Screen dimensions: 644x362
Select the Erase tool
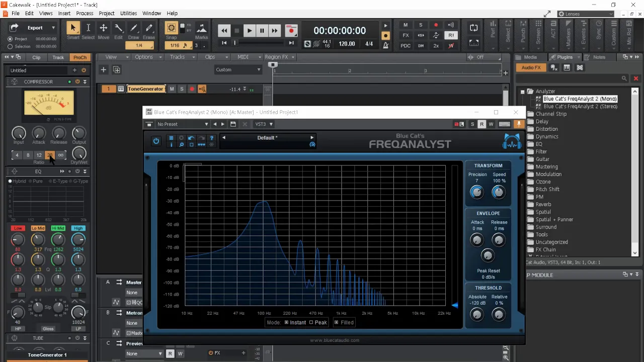(149, 28)
